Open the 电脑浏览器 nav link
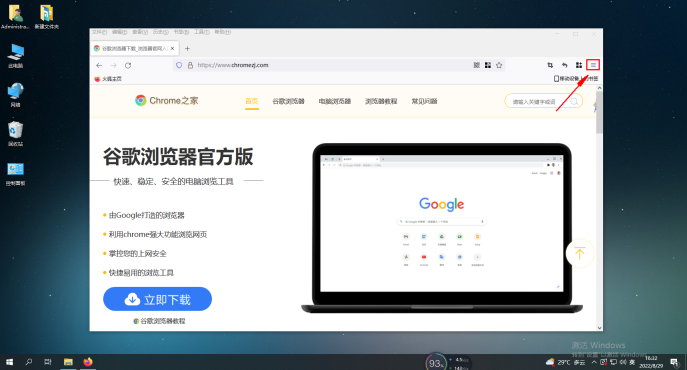The image size is (687, 370). (335, 101)
